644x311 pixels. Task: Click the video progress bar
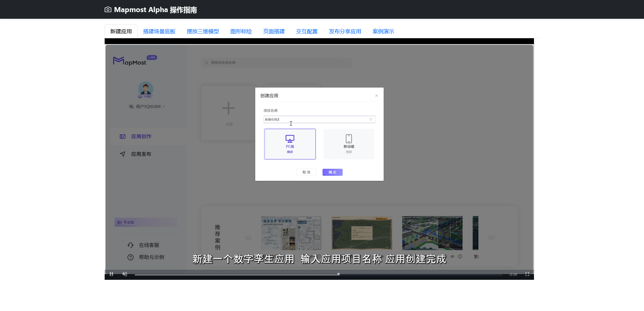tap(318, 274)
